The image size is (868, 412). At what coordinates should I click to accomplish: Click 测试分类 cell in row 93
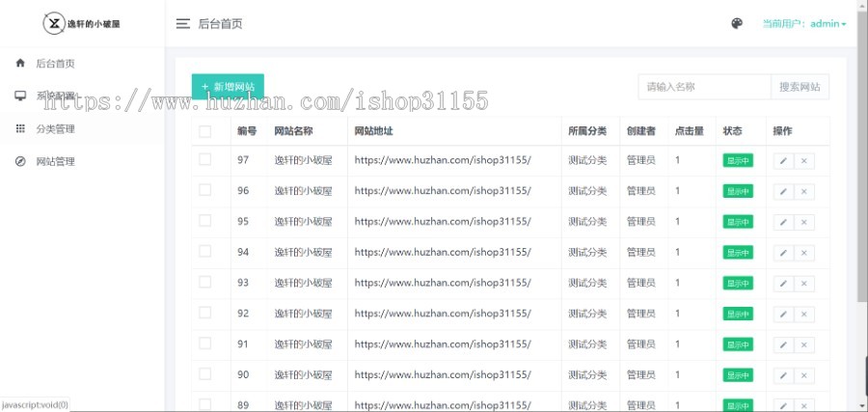pyautogui.click(x=587, y=283)
